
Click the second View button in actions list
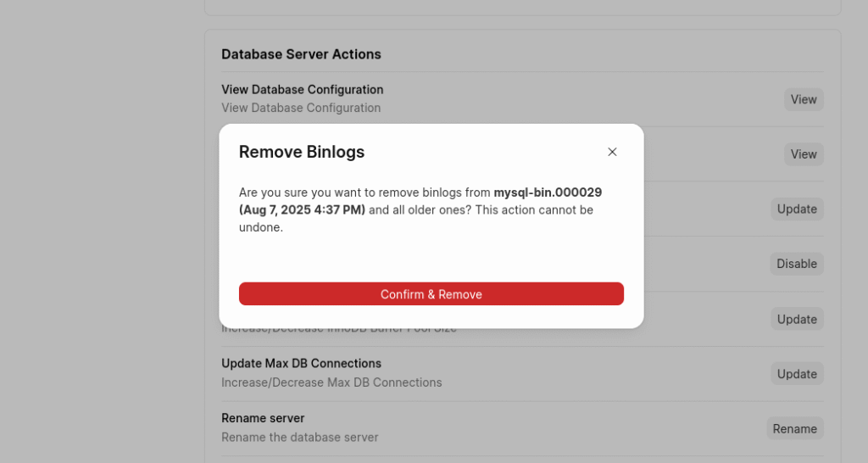pyautogui.click(x=803, y=154)
